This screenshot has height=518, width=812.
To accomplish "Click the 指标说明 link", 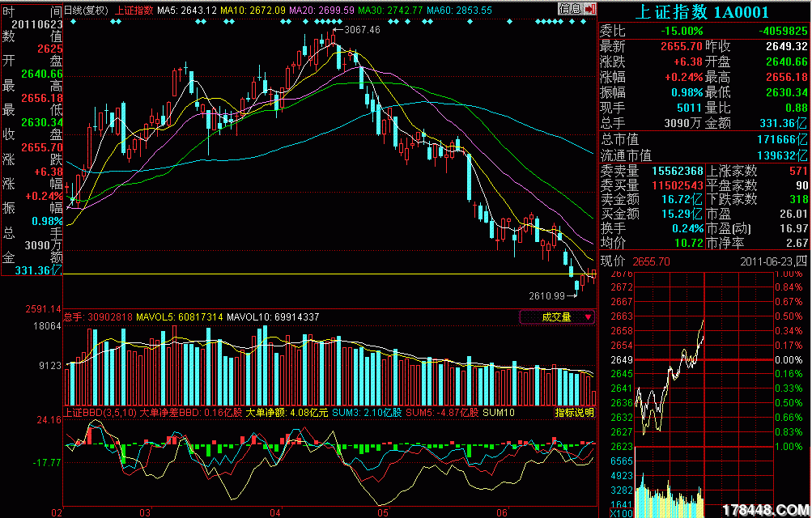I will [574, 413].
